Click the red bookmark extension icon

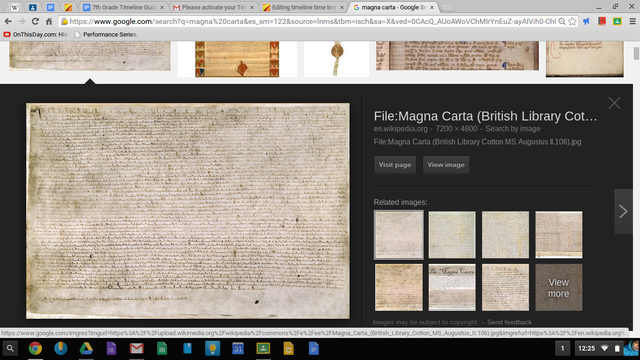pos(602,21)
